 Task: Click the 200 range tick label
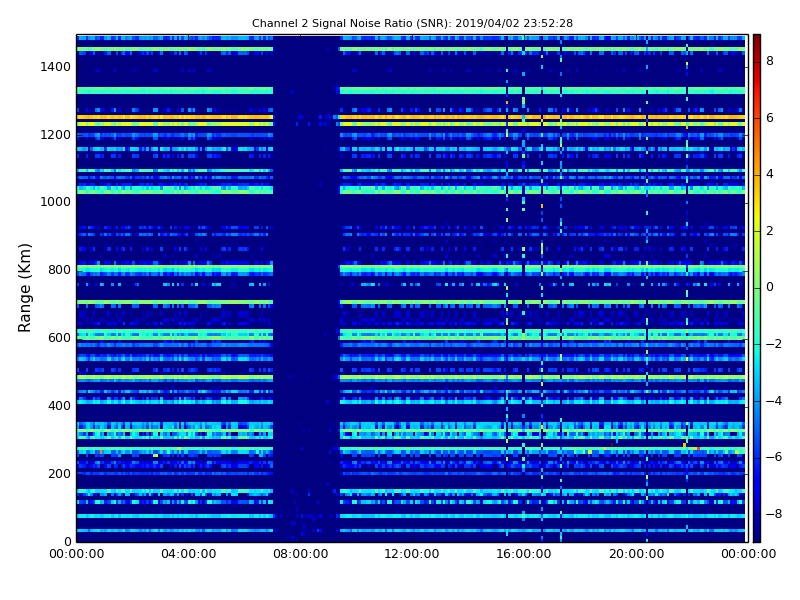tap(59, 473)
